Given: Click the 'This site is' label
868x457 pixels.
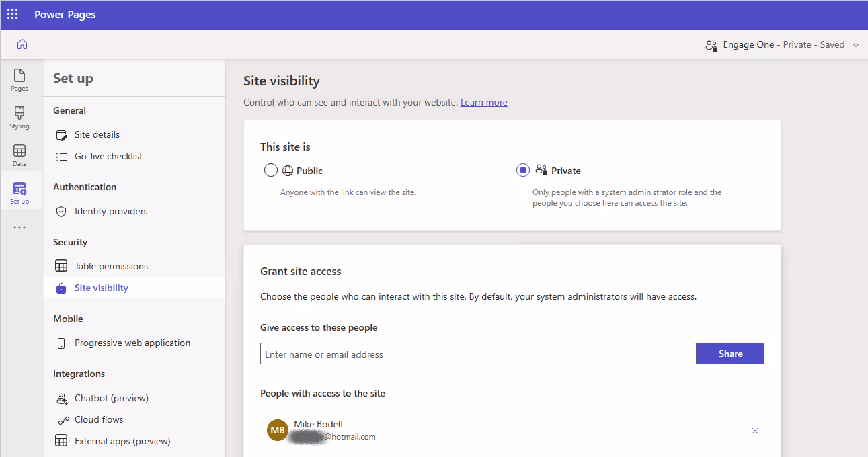Looking at the screenshot, I should pyautogui.click(x=285, y=147).
